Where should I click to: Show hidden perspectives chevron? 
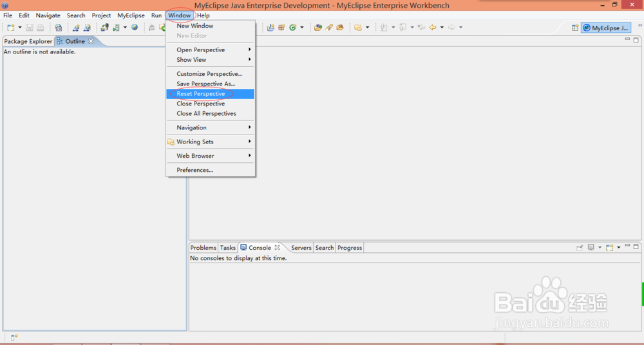click(639, 26)
